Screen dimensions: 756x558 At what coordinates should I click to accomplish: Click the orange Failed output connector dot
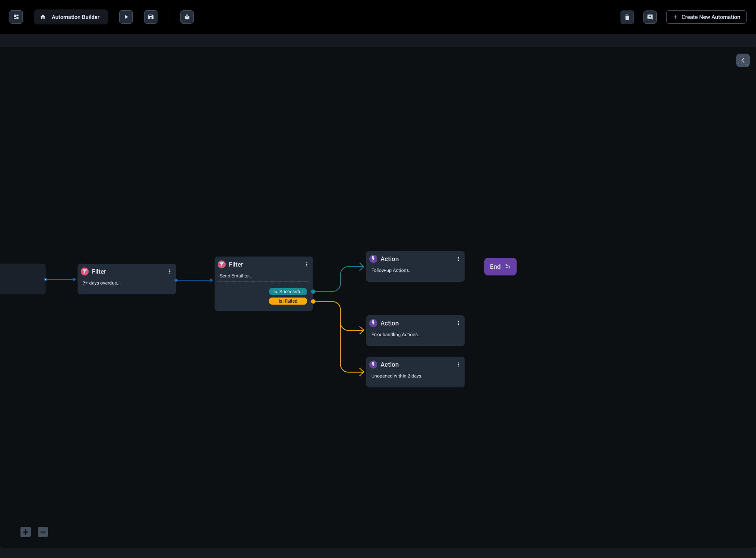[313, 301]
